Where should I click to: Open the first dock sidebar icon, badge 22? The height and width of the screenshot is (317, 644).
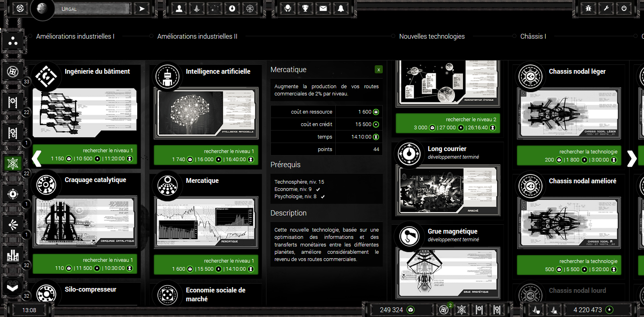coord(13,102)
